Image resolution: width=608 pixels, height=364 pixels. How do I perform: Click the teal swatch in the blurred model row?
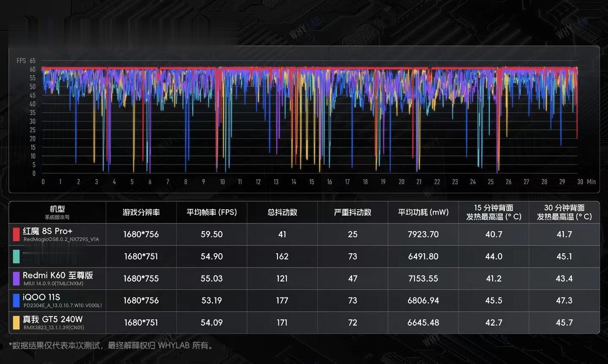point(16,256)
